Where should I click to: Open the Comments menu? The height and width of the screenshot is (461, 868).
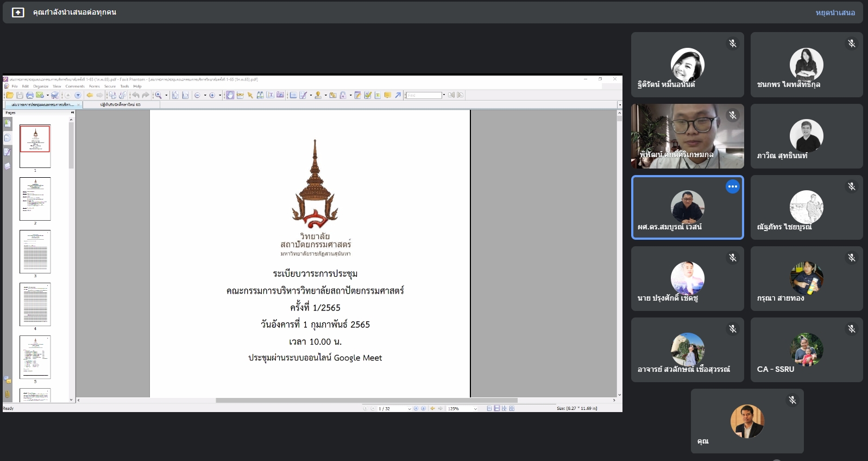click(x=75, y=86)
